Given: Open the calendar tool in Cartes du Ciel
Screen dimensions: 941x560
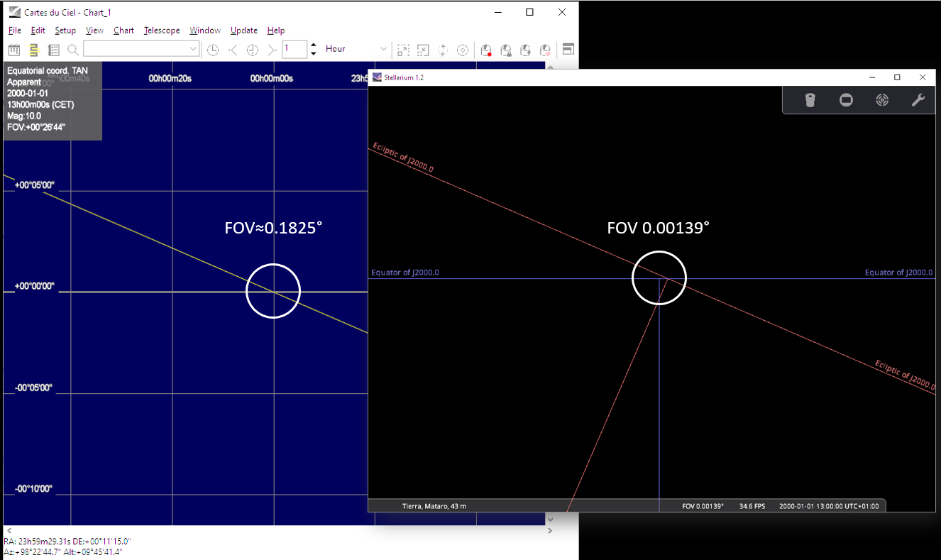Looking at the screenshot, I should (14, 50).
